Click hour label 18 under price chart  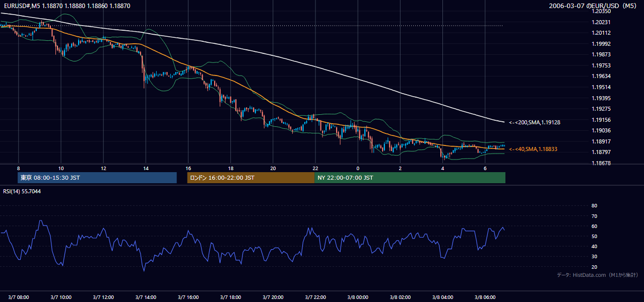point(230,168)
